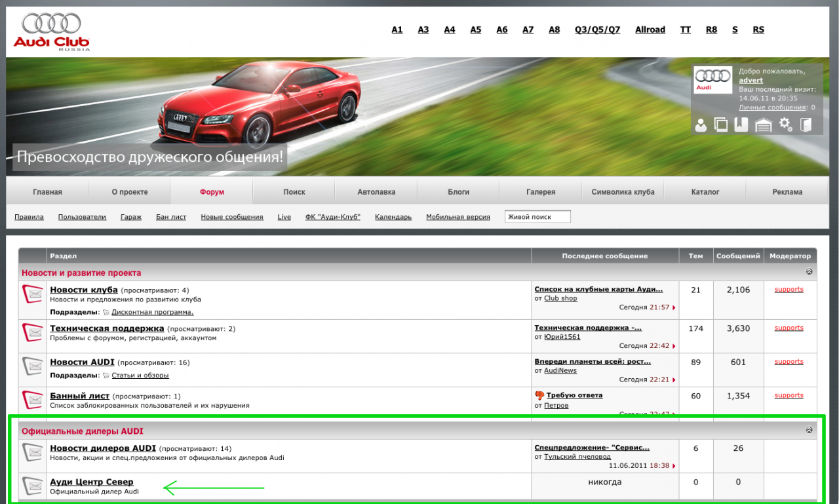Collapse the Новости и развитие проекта category
The image size is (839, 504).
point(809,271)
